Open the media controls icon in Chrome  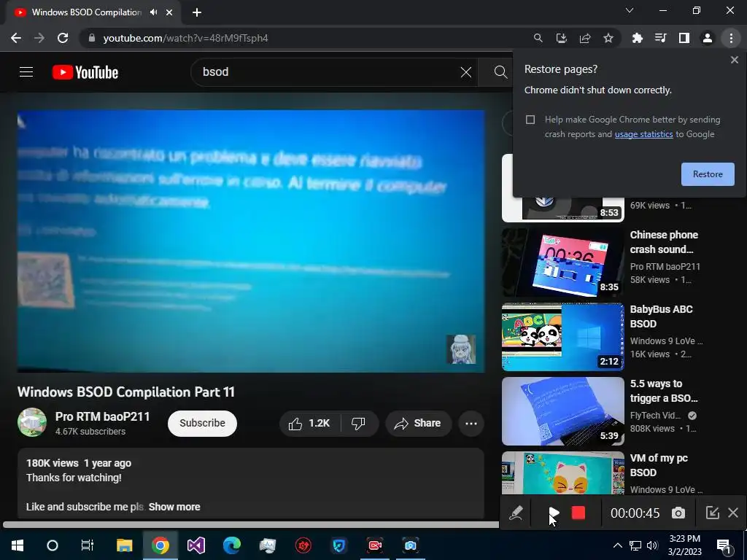point(660,38)
